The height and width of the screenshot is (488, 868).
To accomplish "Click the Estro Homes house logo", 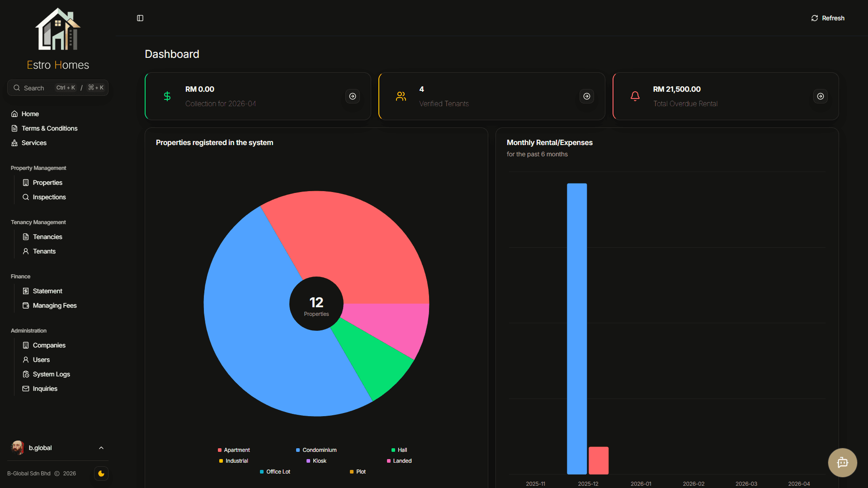I will 58,29.
